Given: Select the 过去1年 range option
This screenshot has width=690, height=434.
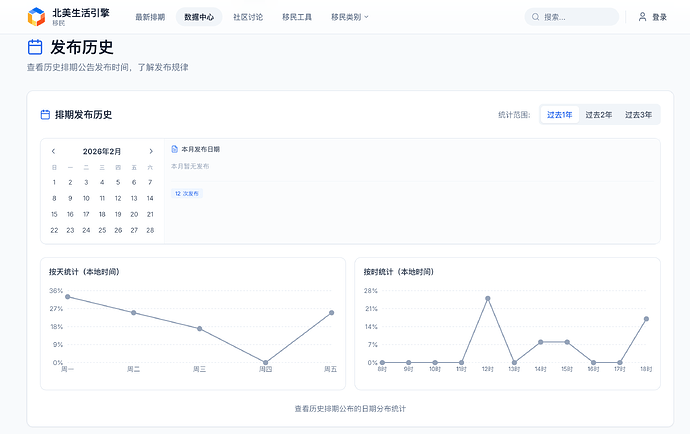Looking at the screenshot, I should tap(559, 115).
